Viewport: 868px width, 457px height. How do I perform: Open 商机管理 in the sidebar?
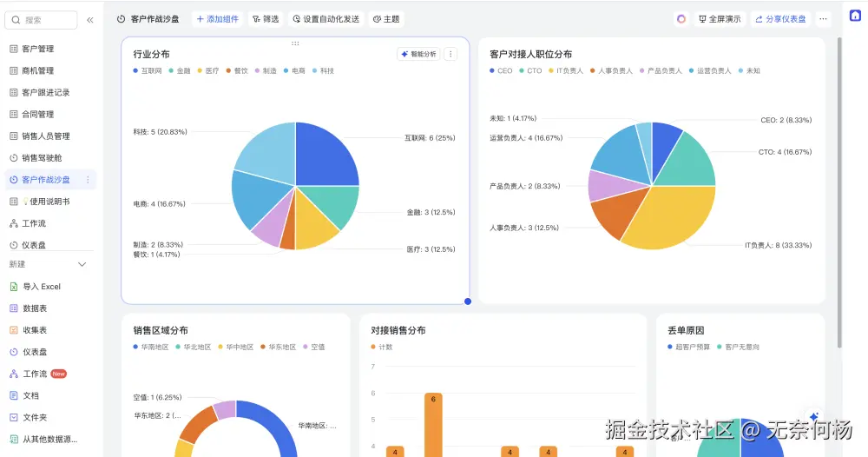(x=37, y=70)
